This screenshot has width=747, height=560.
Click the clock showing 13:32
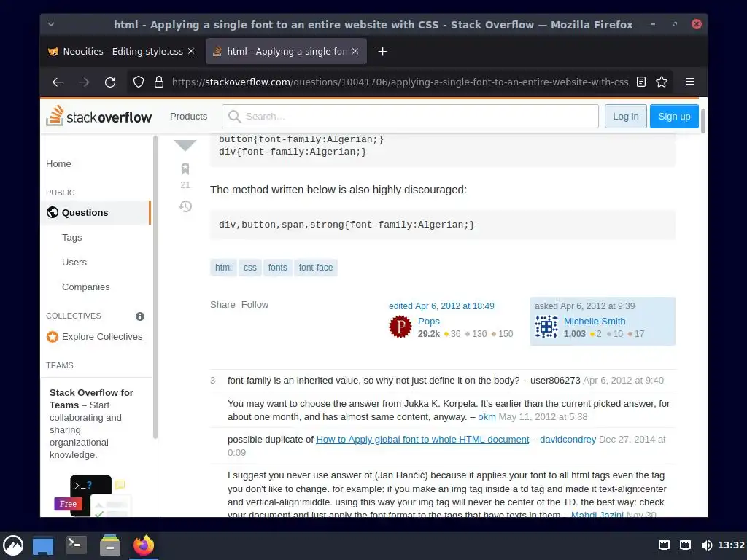click(731, 545)
